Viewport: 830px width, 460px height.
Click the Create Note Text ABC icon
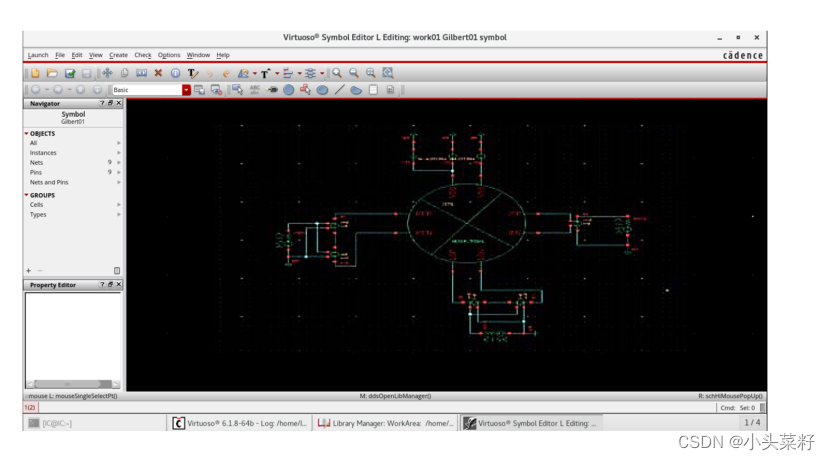(255, 90)
